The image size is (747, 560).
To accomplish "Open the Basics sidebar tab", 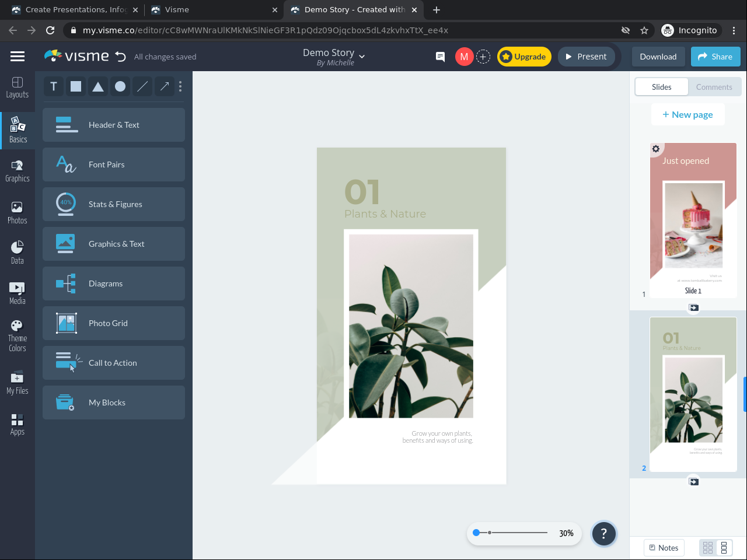I will click(x=18, y=129).
